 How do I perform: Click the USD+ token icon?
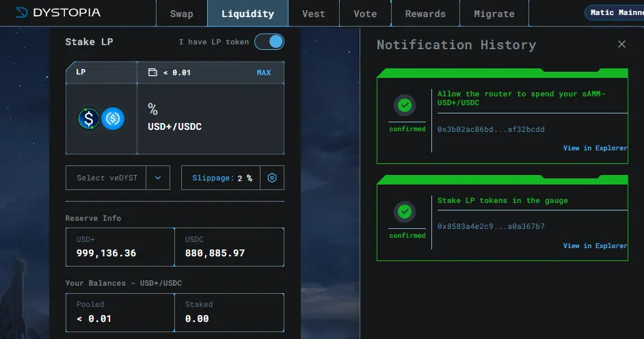point(89,119)
